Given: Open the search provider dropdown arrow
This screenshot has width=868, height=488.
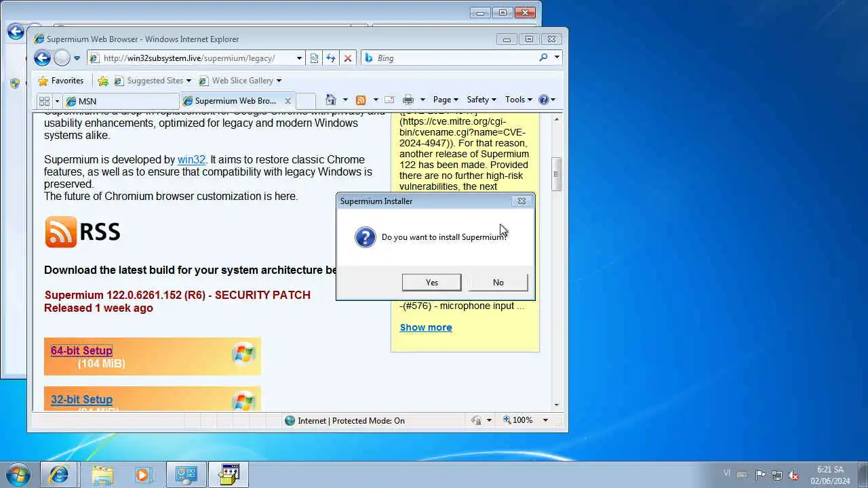Looking at the screenshot, I should point(557,58).
